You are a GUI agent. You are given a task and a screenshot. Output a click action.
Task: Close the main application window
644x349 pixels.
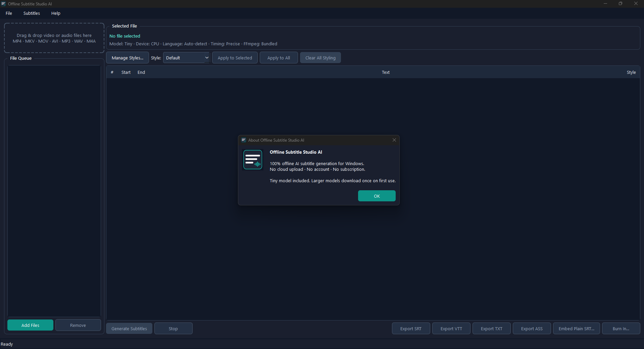(x=636, y=4)
